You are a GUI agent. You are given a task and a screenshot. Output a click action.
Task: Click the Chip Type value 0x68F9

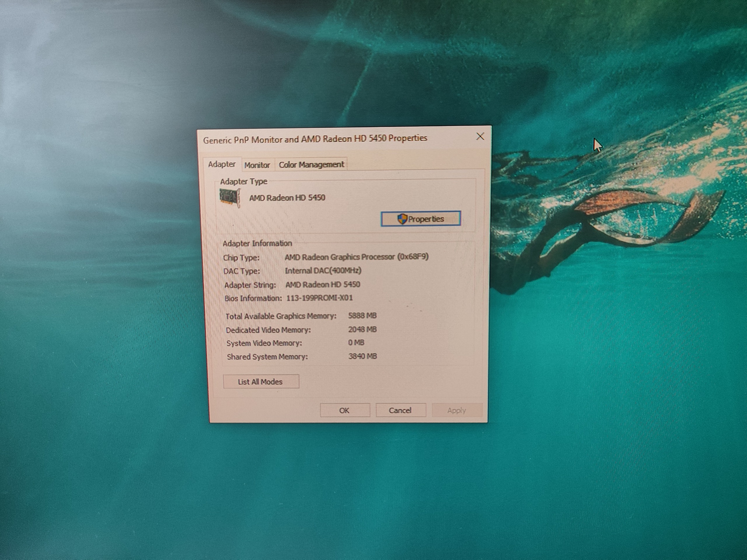[x=413, y=257]
